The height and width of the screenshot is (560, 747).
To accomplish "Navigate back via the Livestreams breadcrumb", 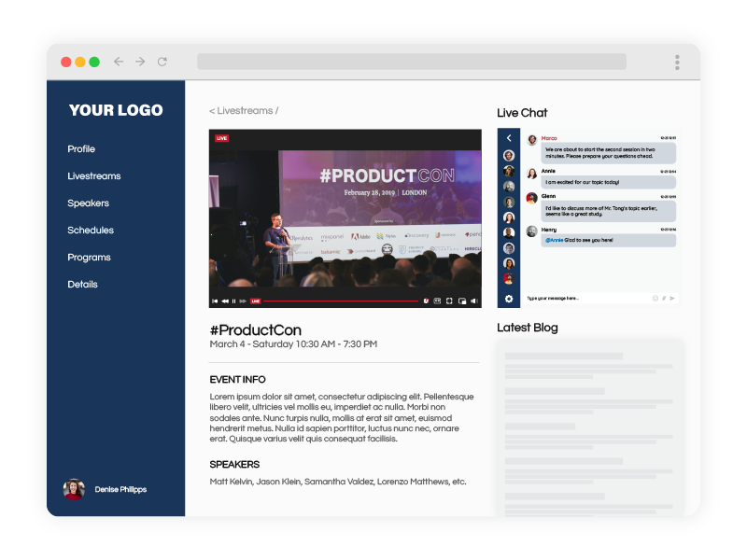I will point(243,111).
